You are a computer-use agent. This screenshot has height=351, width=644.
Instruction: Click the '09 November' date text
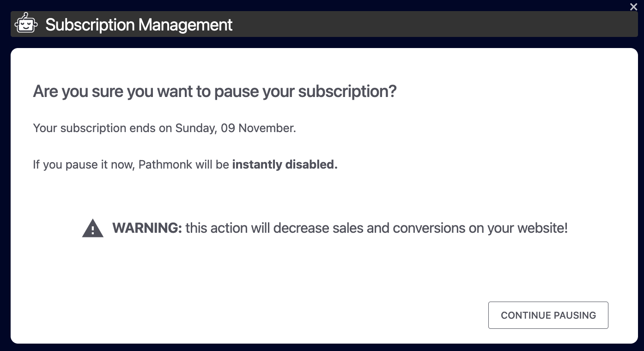coord(257,128)
